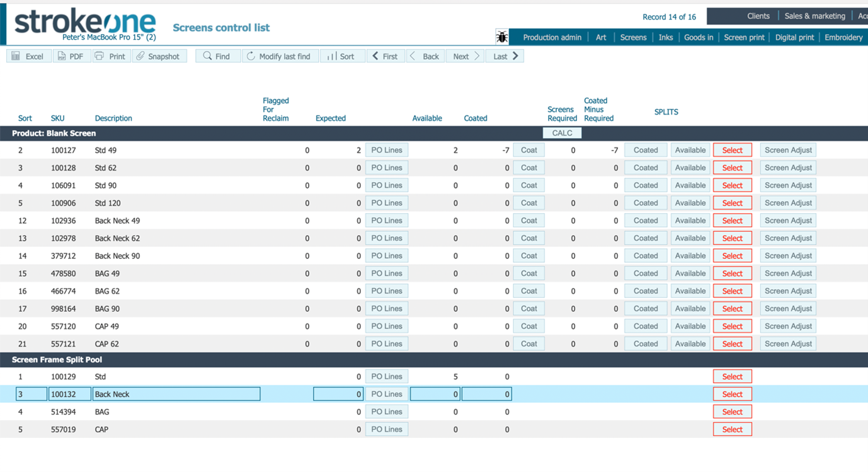
Task: Click the Back Neck description field
Action: pyautogui.click(x=176, y=394)
